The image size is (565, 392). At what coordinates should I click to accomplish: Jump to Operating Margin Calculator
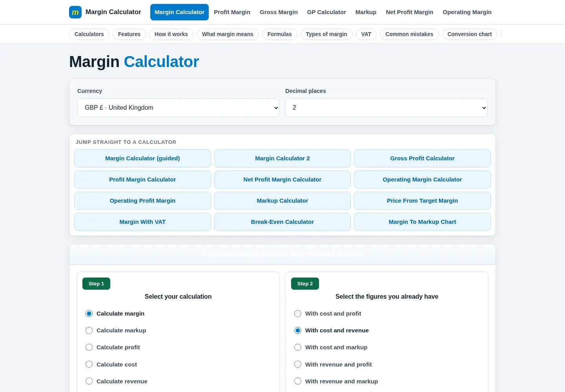422,180
